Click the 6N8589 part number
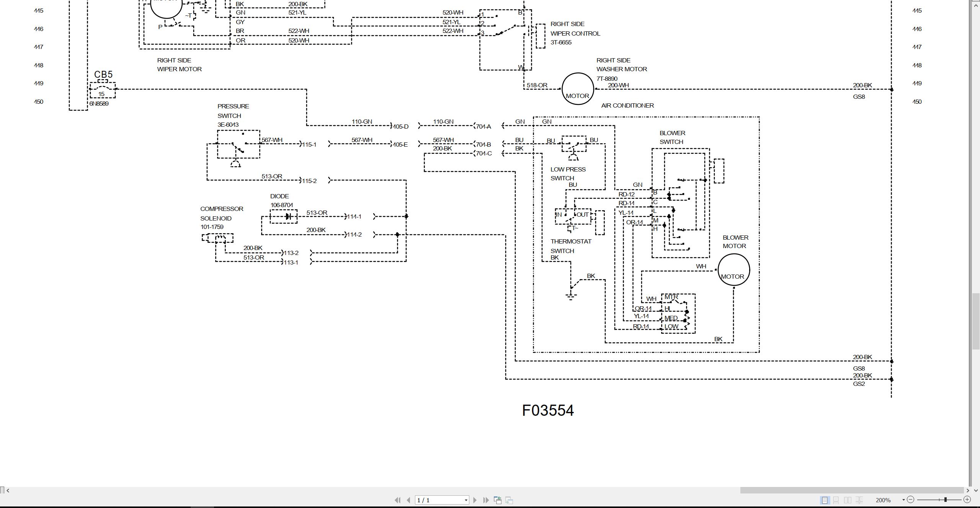Viewport: 980px width, 508px height. (x=99, y=104)
